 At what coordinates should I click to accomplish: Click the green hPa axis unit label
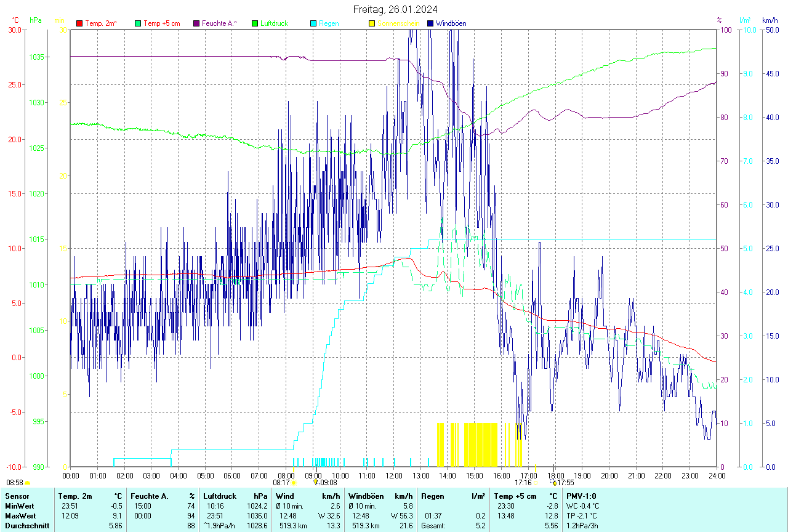[36, 20]
